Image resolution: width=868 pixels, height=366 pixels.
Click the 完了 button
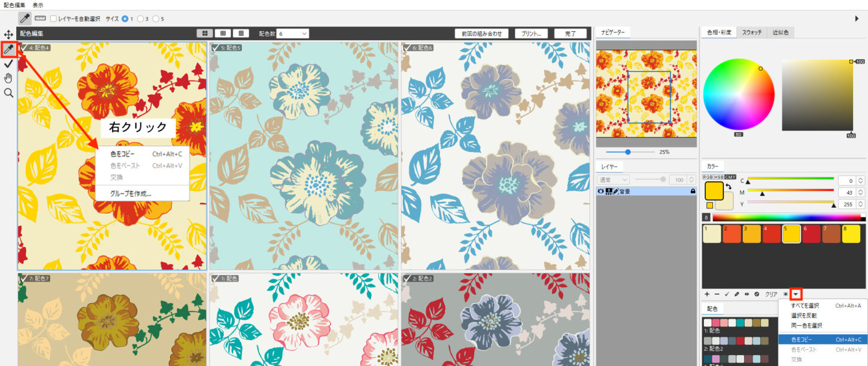tap(570, 34)
